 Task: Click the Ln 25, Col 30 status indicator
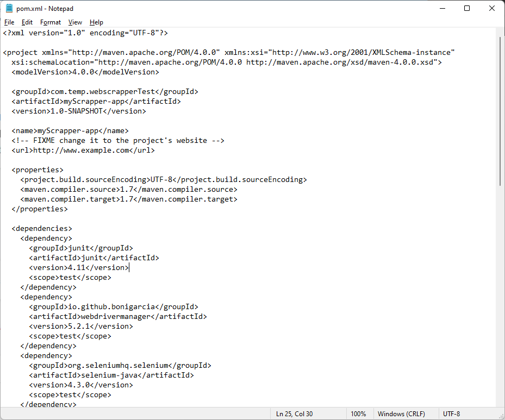pos(295,414)
